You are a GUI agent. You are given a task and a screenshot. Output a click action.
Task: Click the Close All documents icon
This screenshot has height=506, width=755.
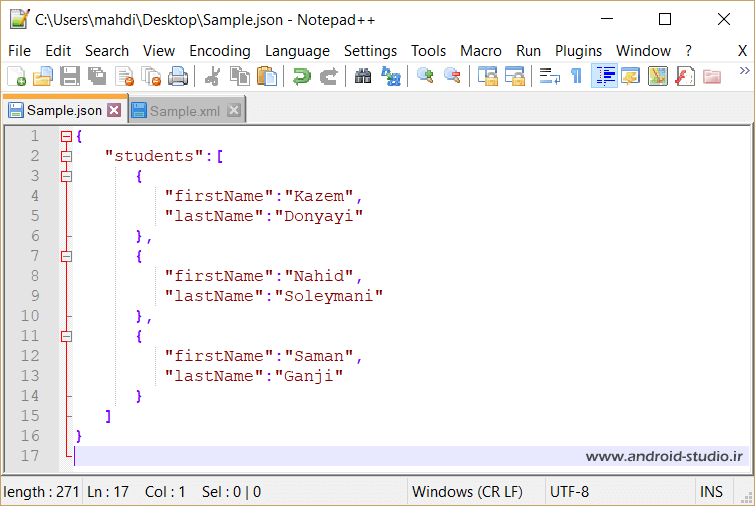[151, 77]
